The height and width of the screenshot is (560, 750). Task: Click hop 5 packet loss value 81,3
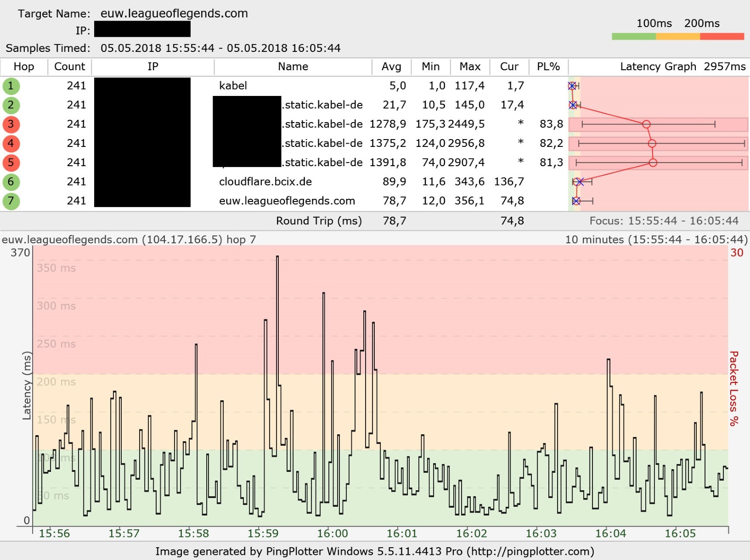point(551,162)
